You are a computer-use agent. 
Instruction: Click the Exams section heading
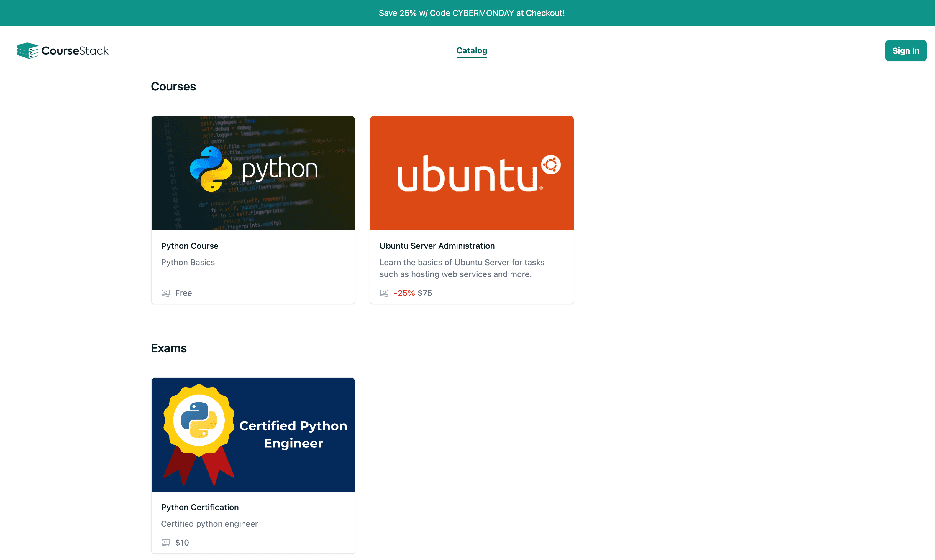click(169, 348)
